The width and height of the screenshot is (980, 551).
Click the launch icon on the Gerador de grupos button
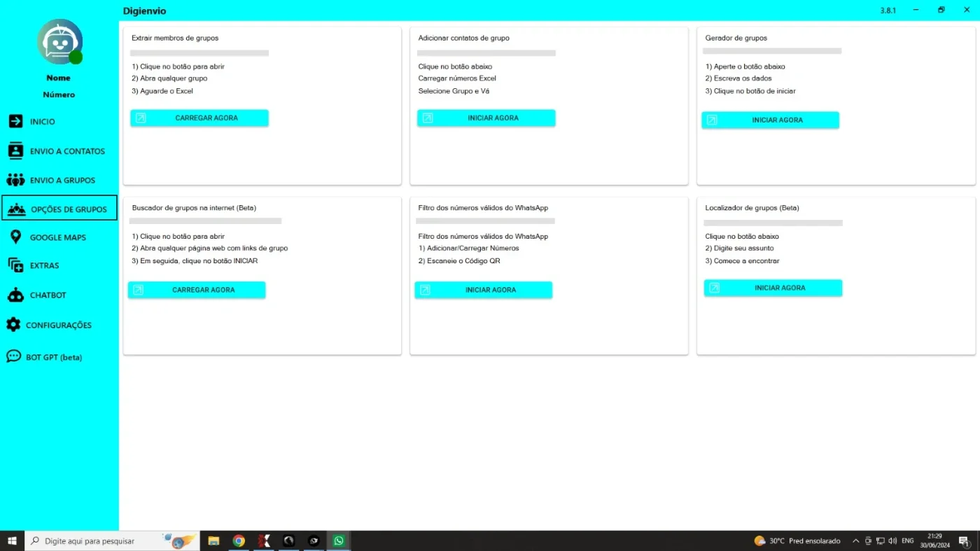(712, 120)
